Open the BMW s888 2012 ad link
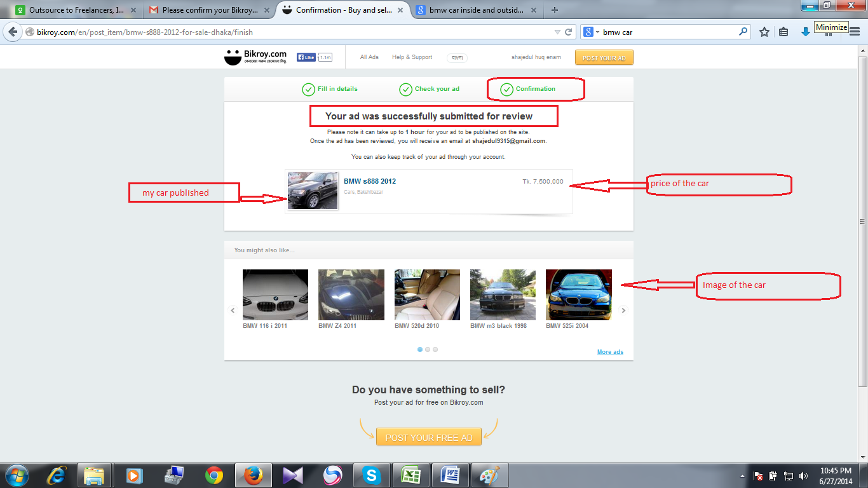This screenshot has width=868, height=488. [x=370, y=181]
